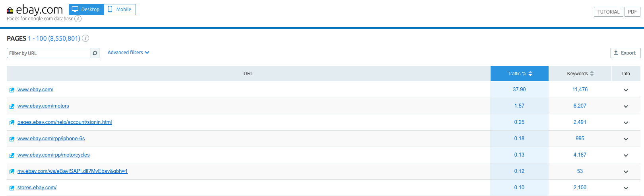The image size is (644, 196).
Task: Open external link icon for iphone-6s page
Action: (x=12, y=139)
